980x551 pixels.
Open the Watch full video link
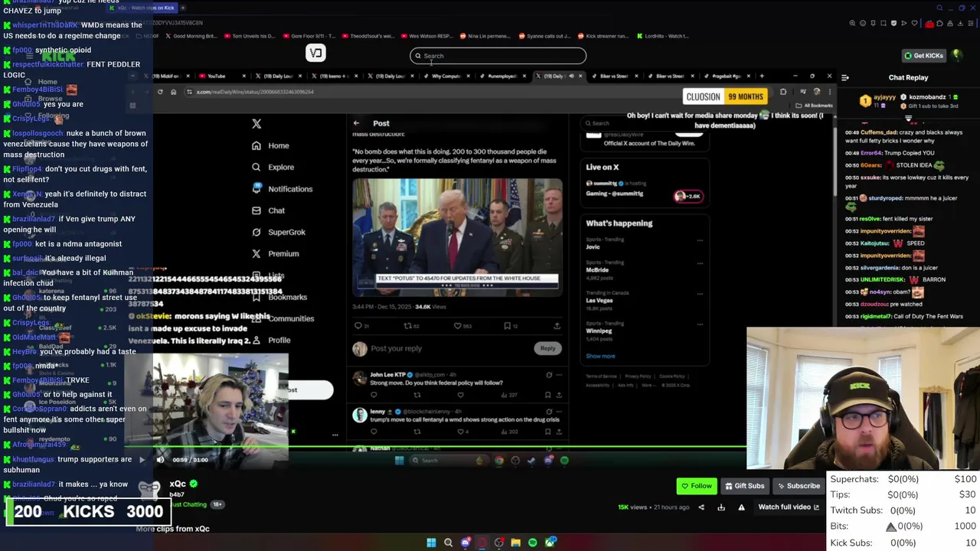pos(789,507)
